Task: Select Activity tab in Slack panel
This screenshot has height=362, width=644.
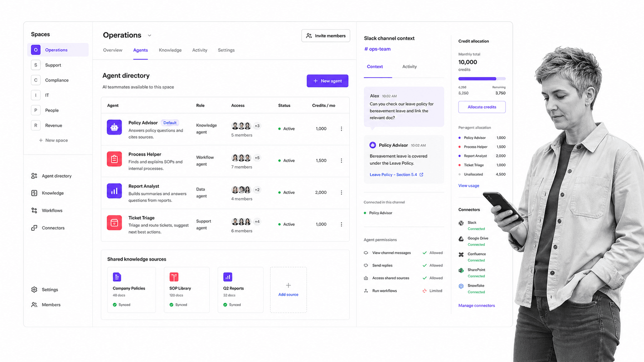Action: click(409, 67)
